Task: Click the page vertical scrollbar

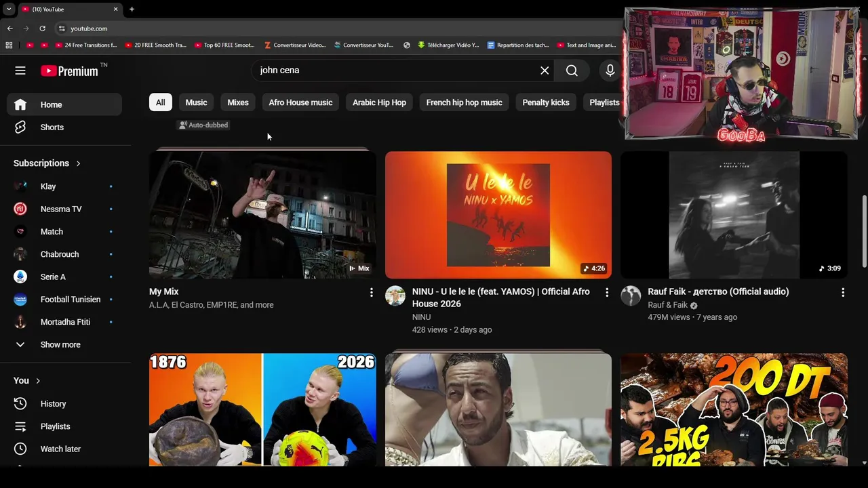Action: [x=865, y=230]
